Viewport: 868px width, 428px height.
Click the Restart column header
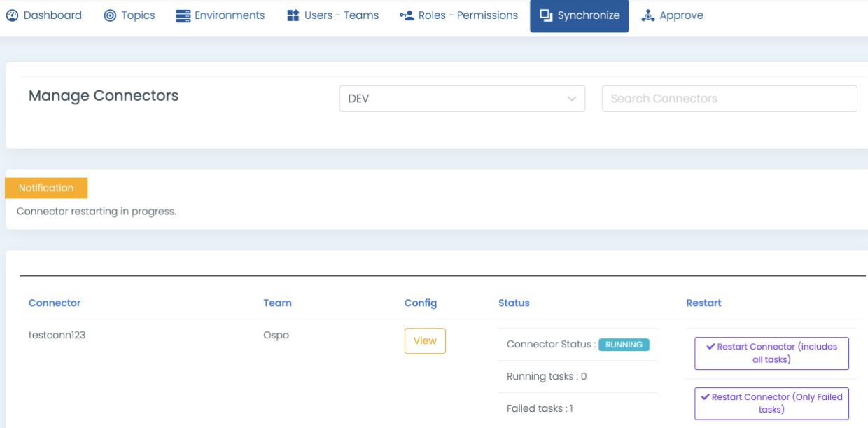click(x=703, y=303)
